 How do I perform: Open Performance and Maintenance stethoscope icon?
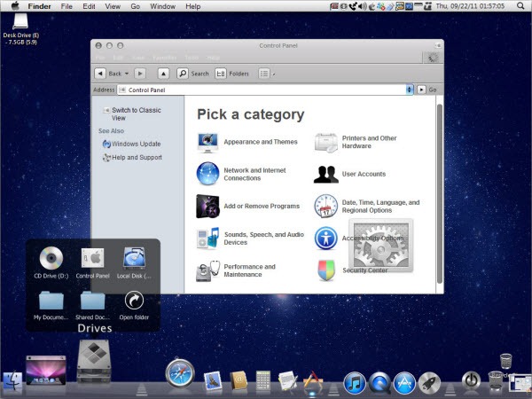[x=207, y=270]
